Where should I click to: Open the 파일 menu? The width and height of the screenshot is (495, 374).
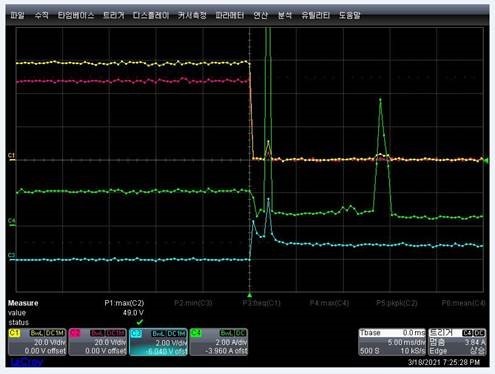(17, 15)
